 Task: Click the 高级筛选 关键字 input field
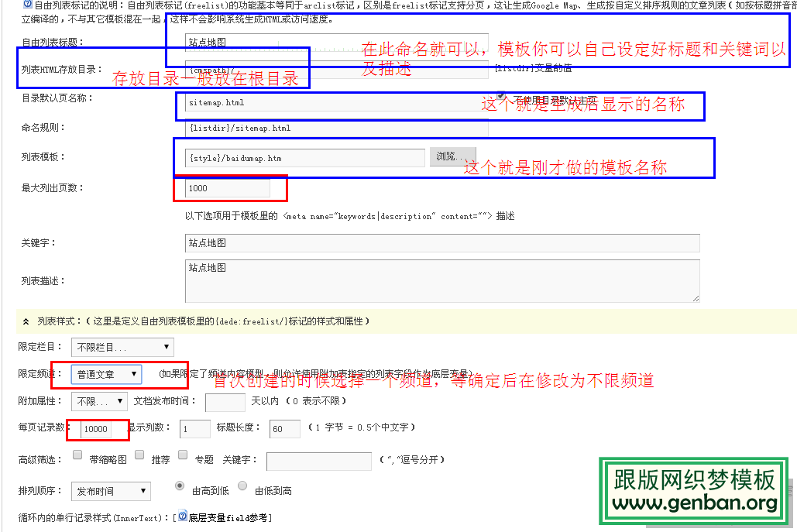tap(319, 462)
